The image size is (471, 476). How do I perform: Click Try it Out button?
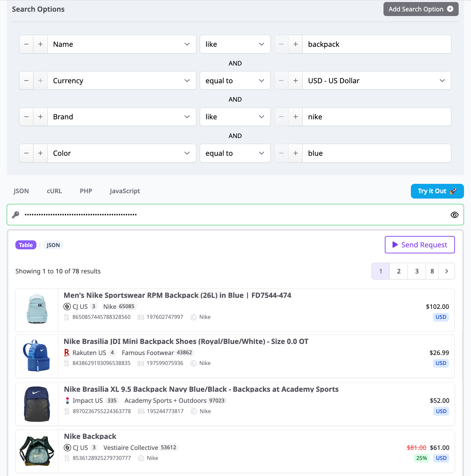(x=437, y=191)
